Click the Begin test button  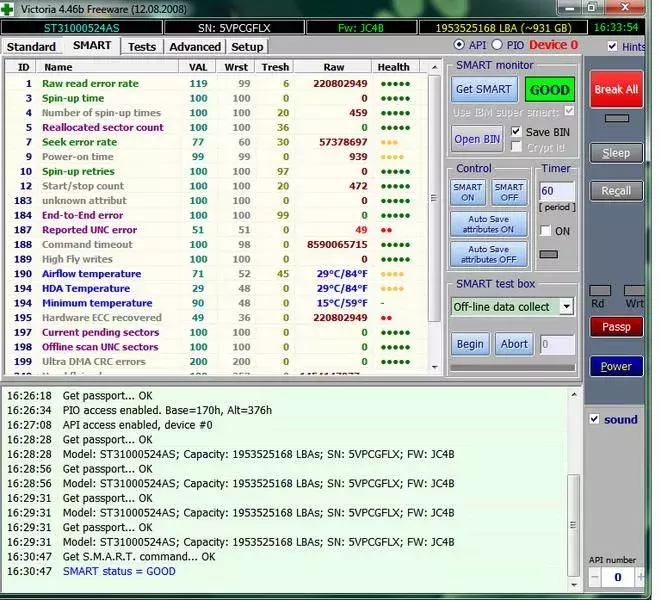[x=470, y=344]
